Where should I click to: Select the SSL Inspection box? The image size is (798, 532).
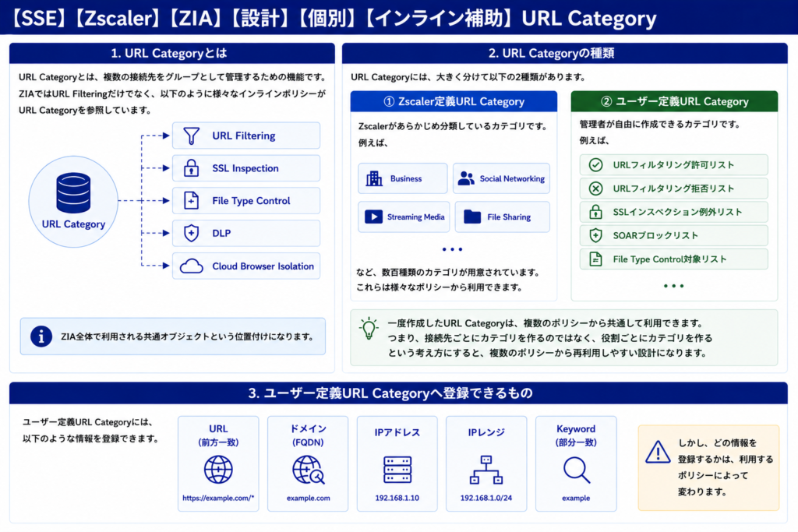pos(246,167)
